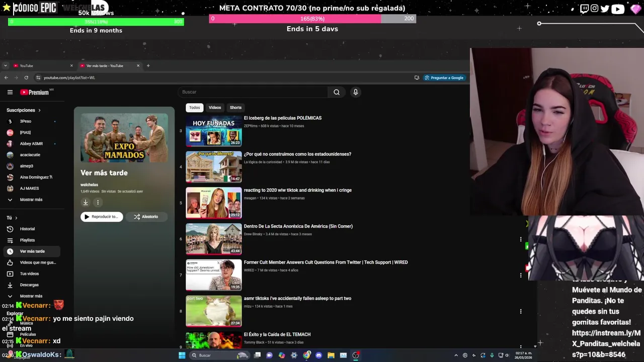Reload the page in the browser

[x=26, y=77]
